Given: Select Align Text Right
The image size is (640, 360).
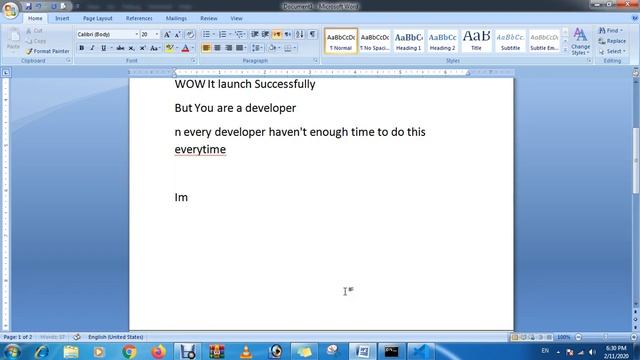Looking at the screenshot, I should pos(229,48).
